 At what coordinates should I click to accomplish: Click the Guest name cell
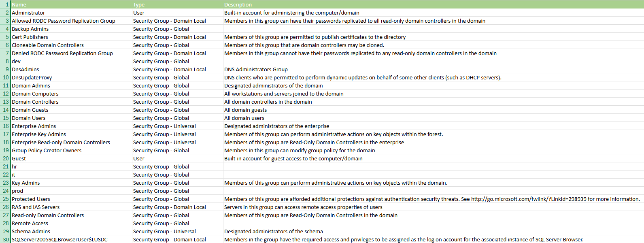[71, 158]
